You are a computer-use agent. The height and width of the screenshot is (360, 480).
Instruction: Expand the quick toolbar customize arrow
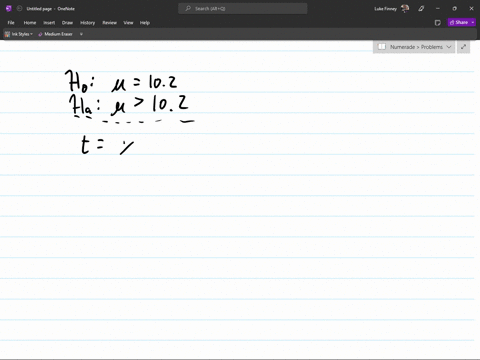click(81, 34)
